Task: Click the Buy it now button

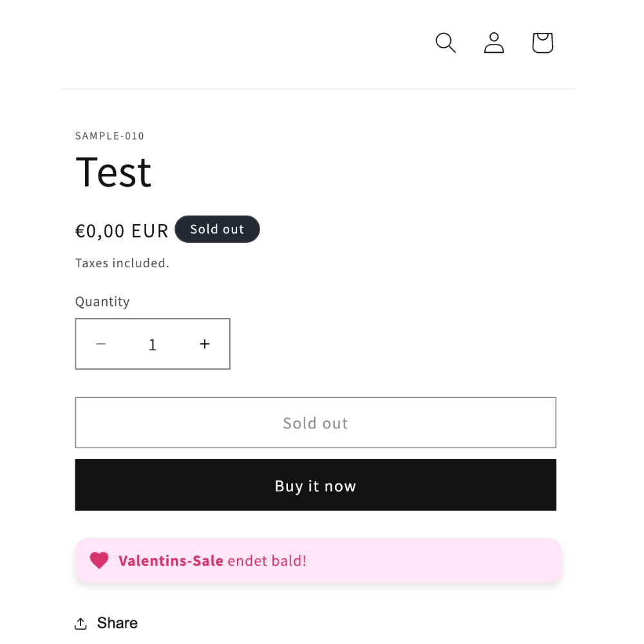Action: (x=316, y=485)
